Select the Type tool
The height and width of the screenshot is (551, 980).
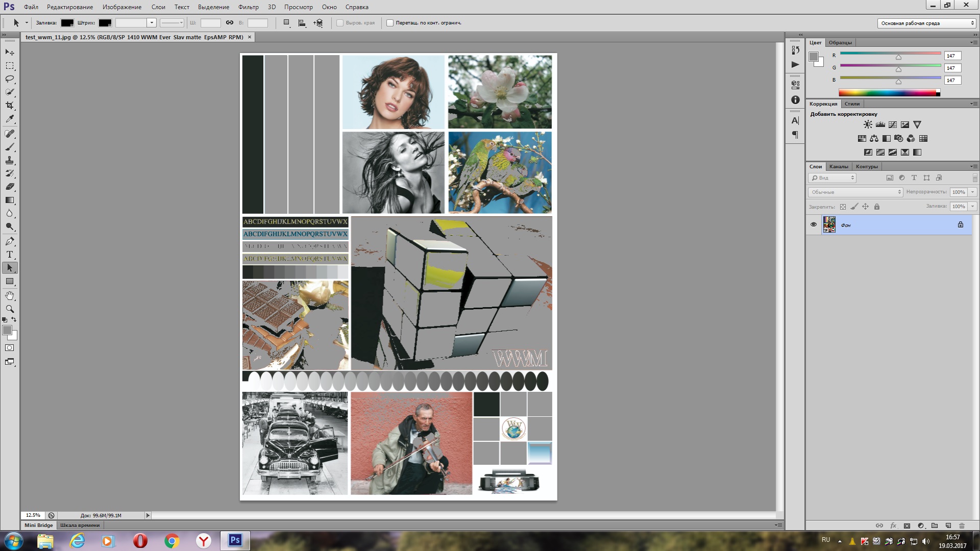(x=10, y=255)
